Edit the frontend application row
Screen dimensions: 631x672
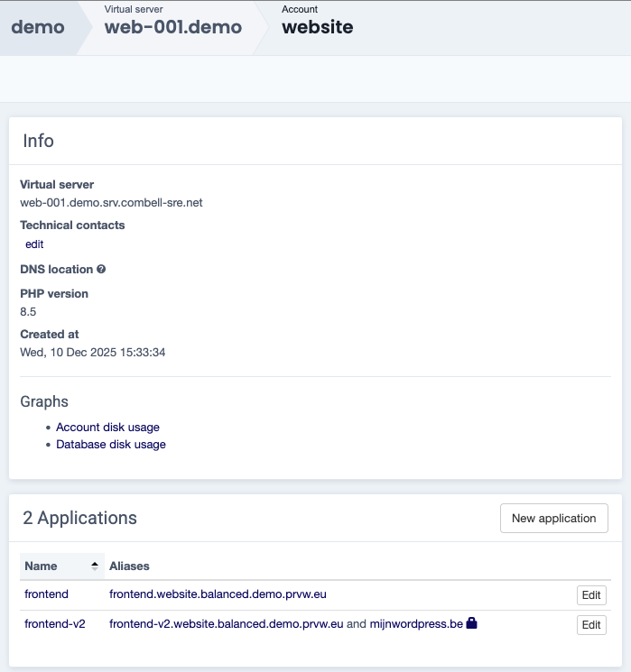(x=590, y=595)
